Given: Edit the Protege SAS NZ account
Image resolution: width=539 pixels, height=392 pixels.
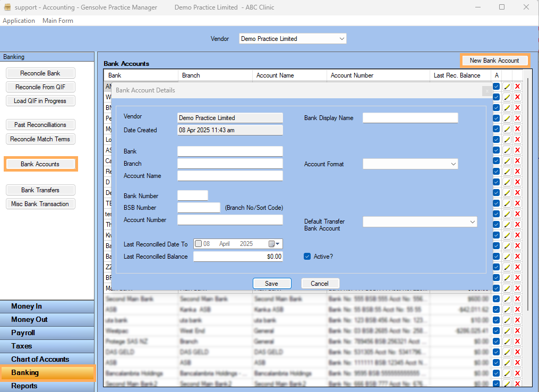Looking at the screenshot, I should (x=507, y=342).
